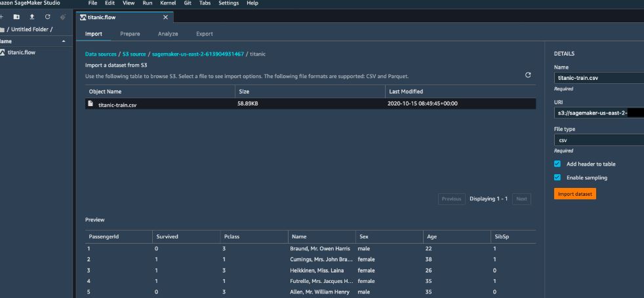Open the Git menu
This screenshot has width=644, height=298.
[188, 3]
